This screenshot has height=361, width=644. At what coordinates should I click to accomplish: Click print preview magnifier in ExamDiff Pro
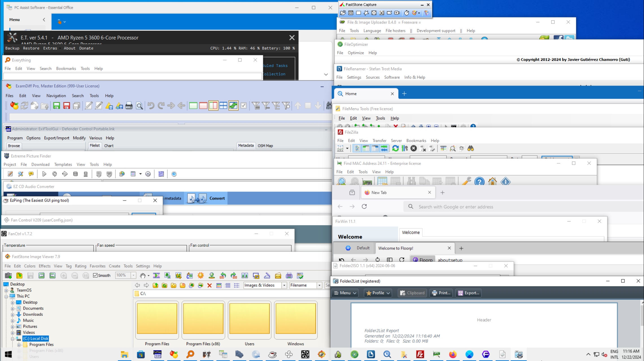click(x=139, y=106)
